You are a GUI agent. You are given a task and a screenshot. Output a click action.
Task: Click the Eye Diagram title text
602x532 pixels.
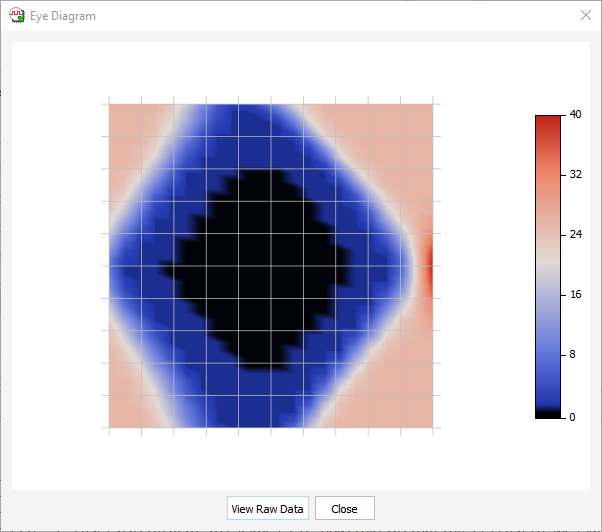click(64, 16)
